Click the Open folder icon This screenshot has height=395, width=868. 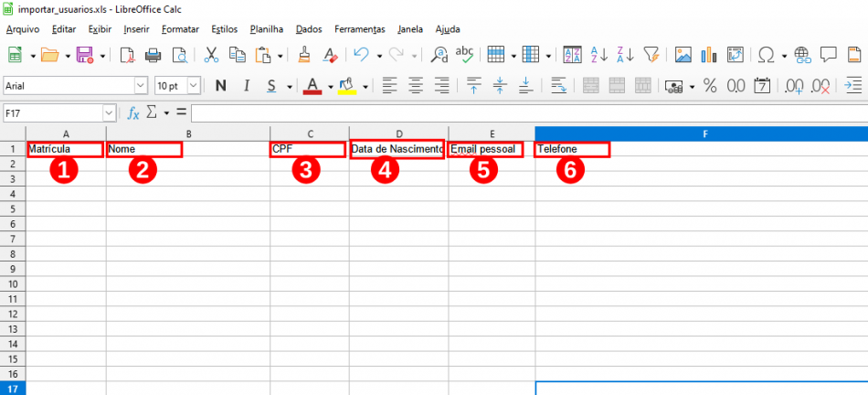[50, 55]
